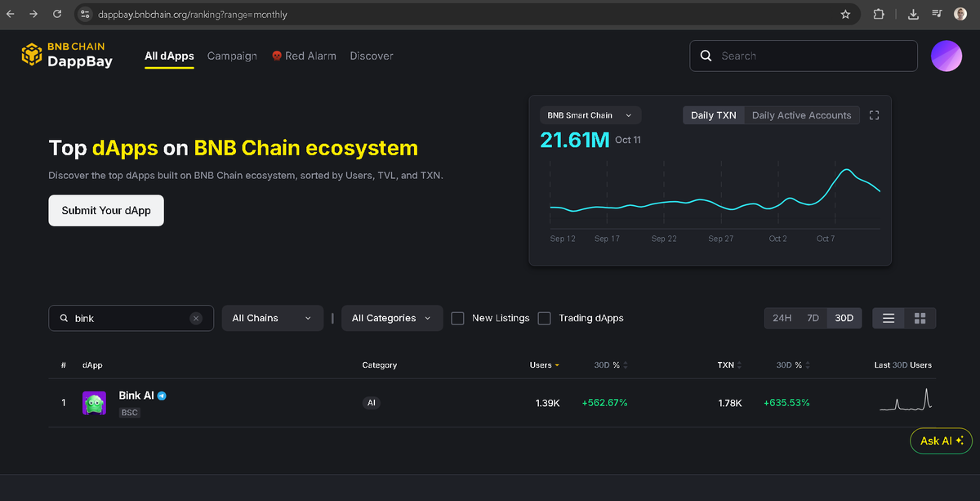Enable the Trading dApps checkbox
This screenshot has width=980, height=501.
(x=545, y=318)
